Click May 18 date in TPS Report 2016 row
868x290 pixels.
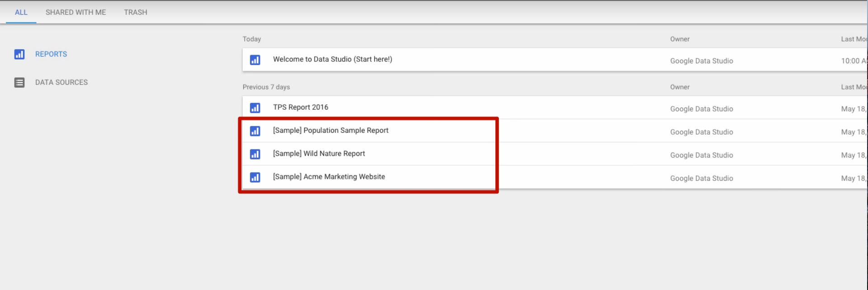click(x=854, y=109)
